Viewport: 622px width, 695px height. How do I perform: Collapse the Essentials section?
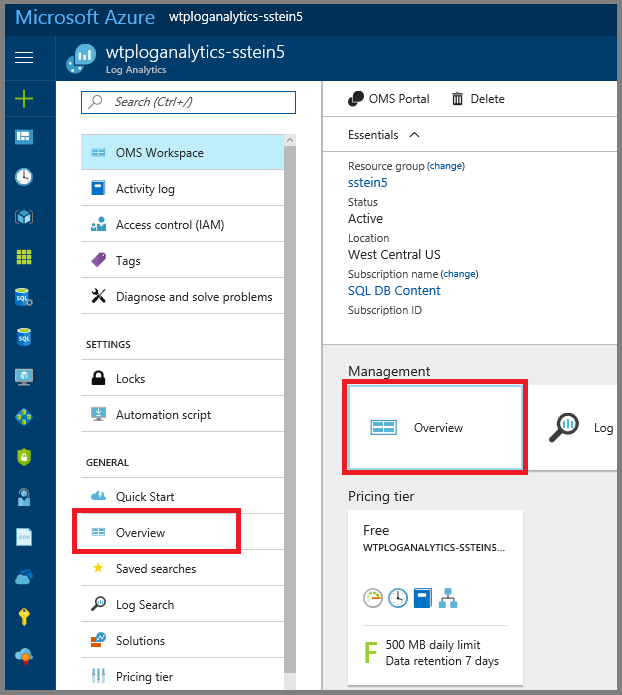click(x=383, y=135)
